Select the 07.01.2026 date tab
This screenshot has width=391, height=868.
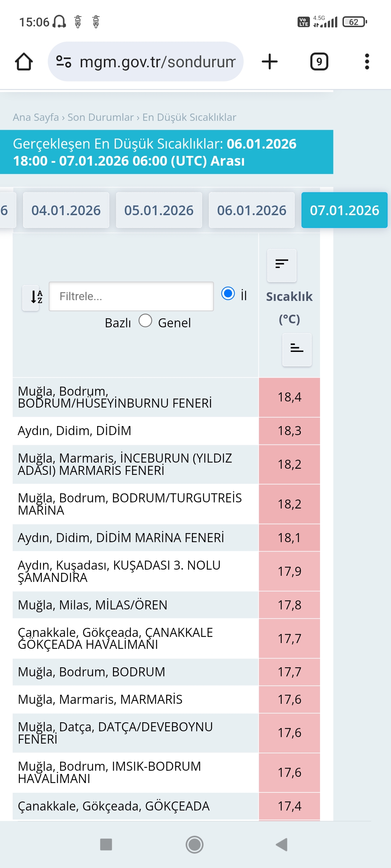345,210
